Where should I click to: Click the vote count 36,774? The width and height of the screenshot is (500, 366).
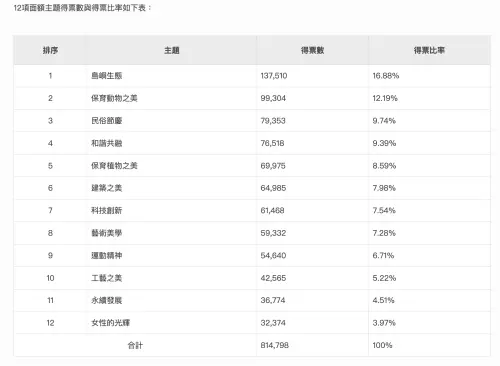coord(273,300)
